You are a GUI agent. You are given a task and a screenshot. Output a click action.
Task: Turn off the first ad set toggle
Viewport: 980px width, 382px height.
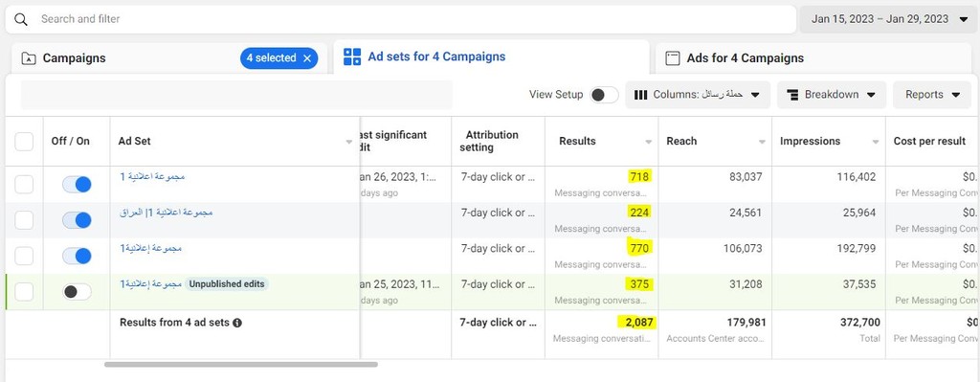pos(77,185)
